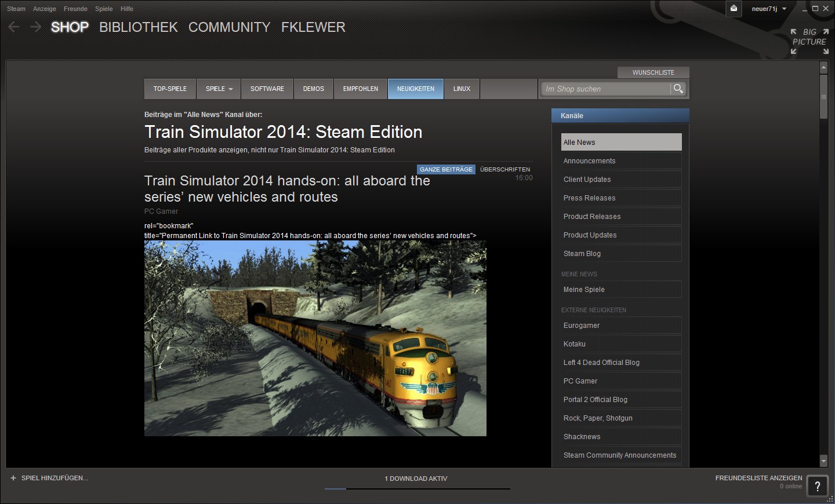This screenshot has height=504, width=835.
Task: Select the Top-Spiele store tab
Action: pyautogui.click(x=170, y=89)
